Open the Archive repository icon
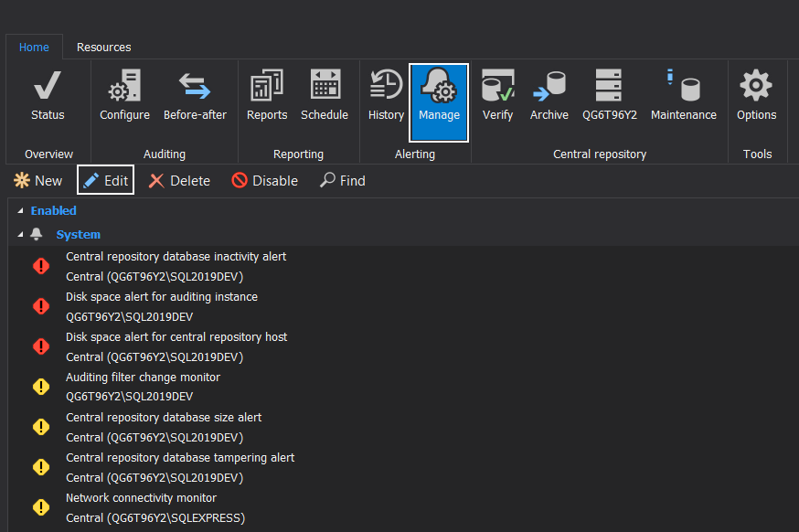The width and height of the screenshot is (799, 532). point(549,87)
